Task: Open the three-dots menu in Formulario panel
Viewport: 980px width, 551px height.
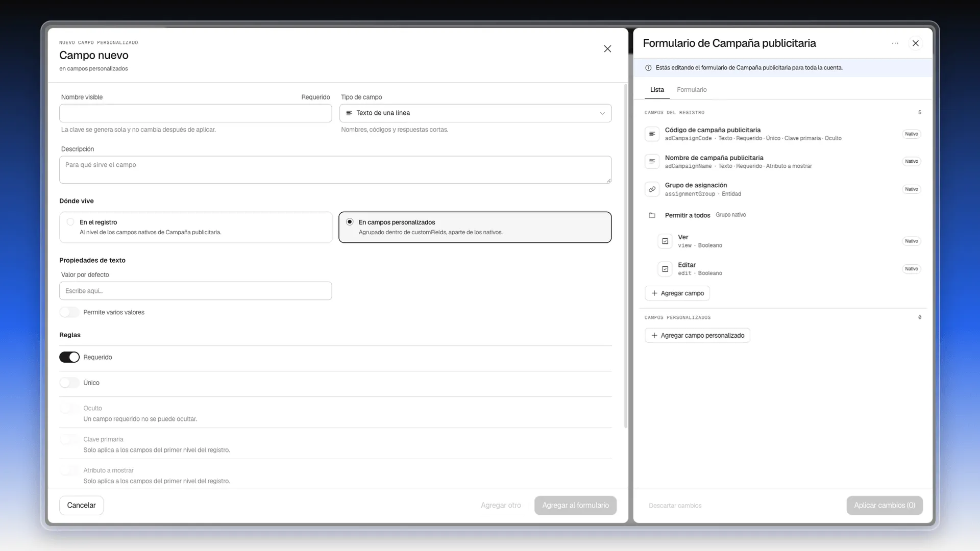Action: 895,43
